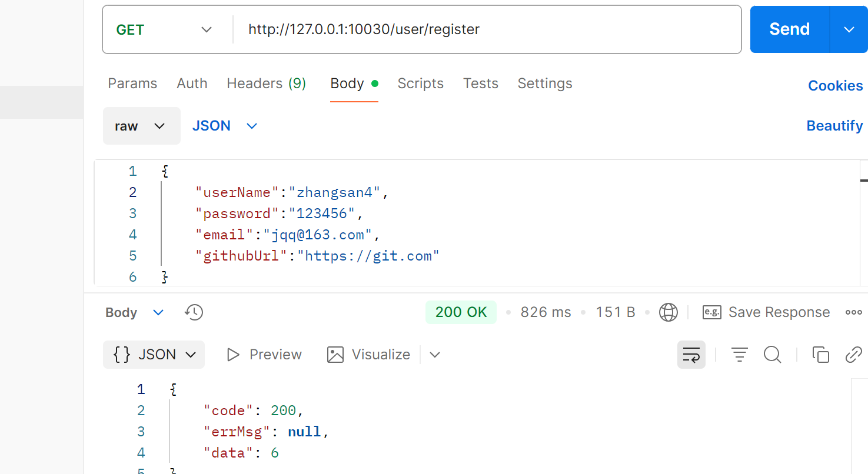
Task: Toggle the word wrap icon
Action: pyautogui.click(x=691, y=355)
